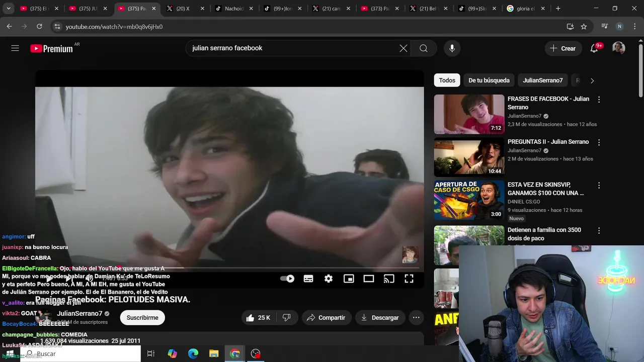Open the YouTube hamburger guide menu
The width and height of the screenshot is (644, 362).
[x=15, y=48]
